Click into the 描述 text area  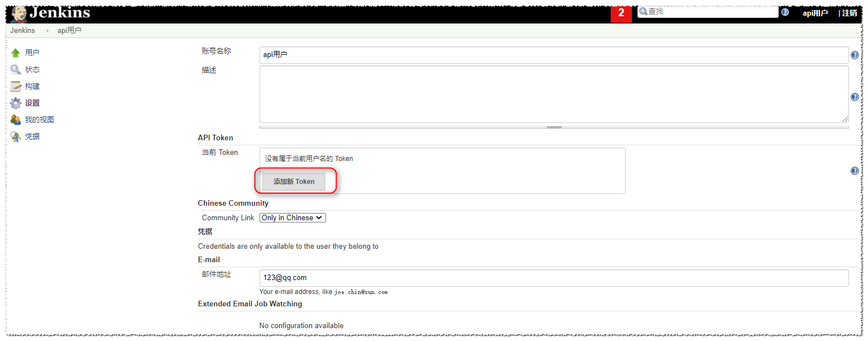point(554,94)
